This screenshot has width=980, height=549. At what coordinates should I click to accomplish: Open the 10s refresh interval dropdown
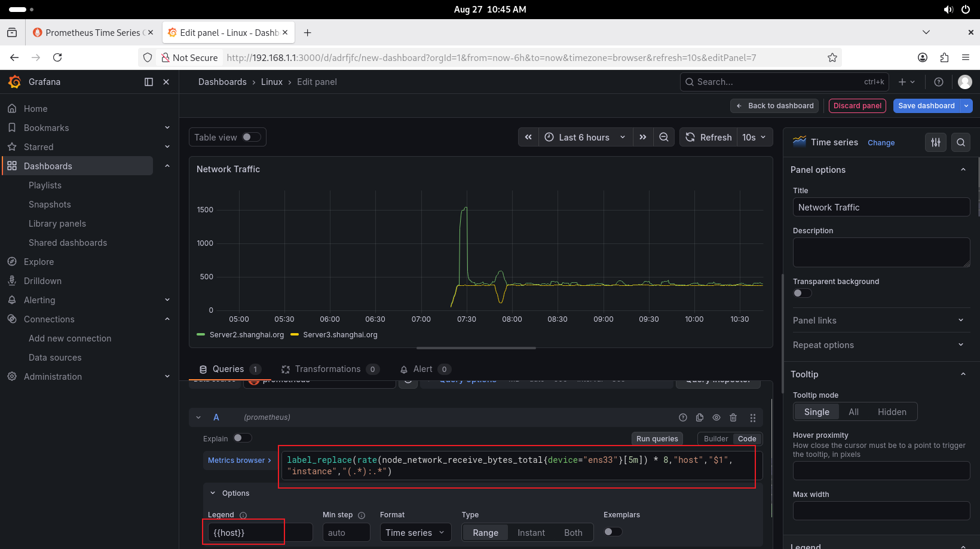[x=755, y=137]
